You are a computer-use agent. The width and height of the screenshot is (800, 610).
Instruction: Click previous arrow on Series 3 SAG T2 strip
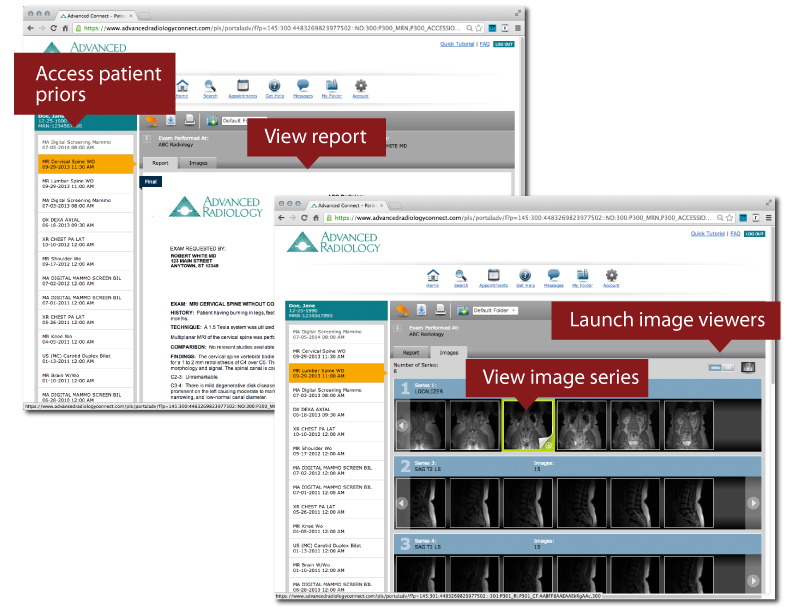[402, 503]
